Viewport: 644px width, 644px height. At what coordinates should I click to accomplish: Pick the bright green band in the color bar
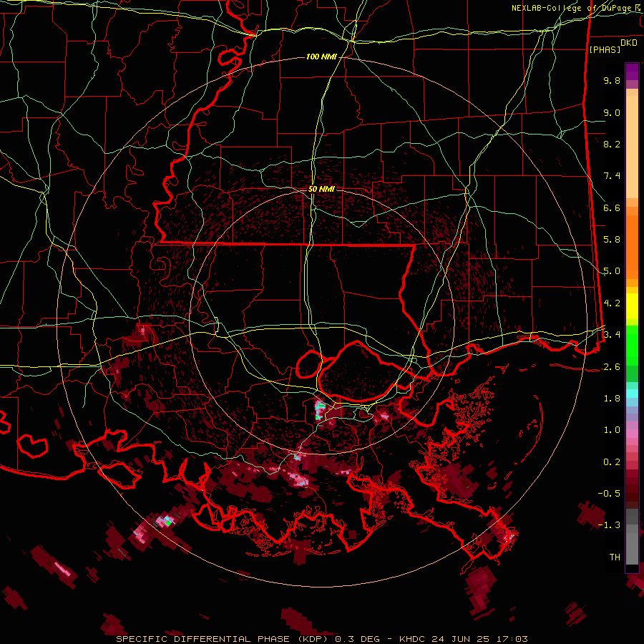point(632,345)
